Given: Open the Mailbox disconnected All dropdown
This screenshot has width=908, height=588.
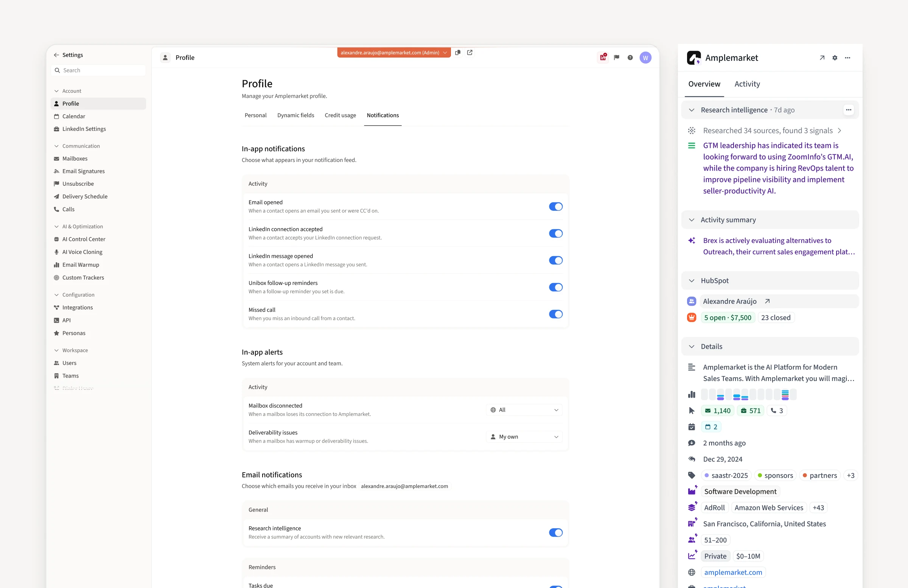Looking at the screenshot, I should (x=524, y=410).
